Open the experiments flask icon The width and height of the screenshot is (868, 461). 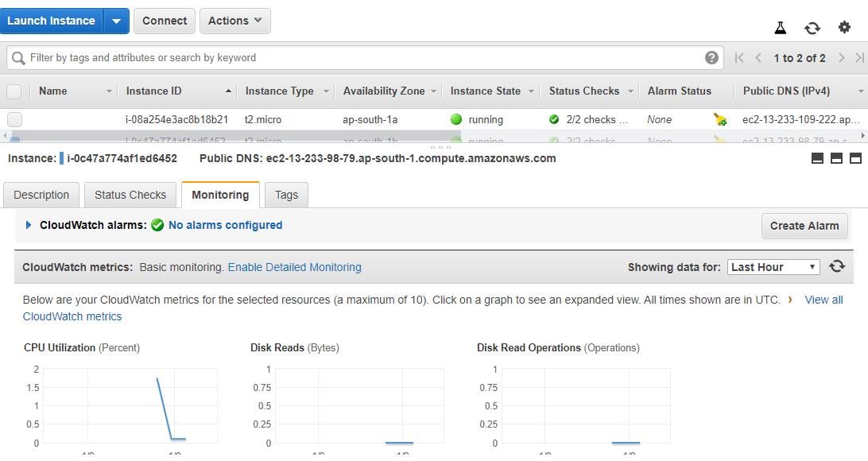[x=781, y=28]
